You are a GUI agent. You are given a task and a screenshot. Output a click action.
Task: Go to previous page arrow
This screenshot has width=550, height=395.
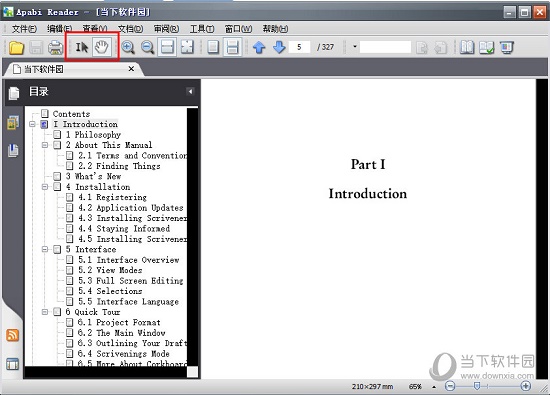(259, 47)
